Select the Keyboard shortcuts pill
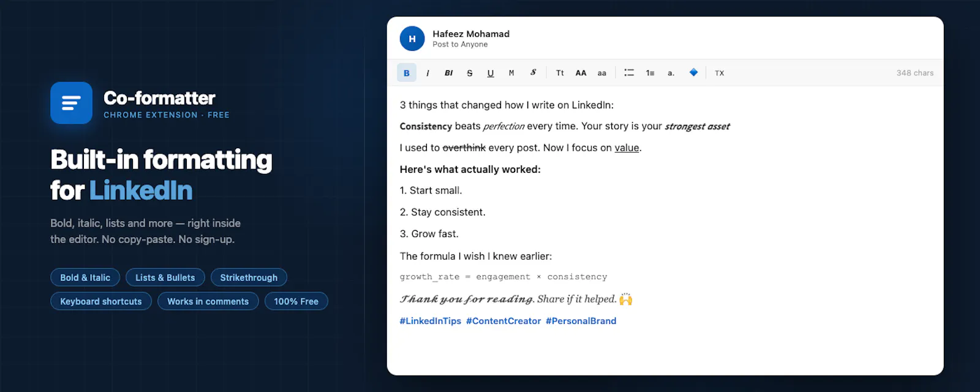 click(x=101, y=301)
